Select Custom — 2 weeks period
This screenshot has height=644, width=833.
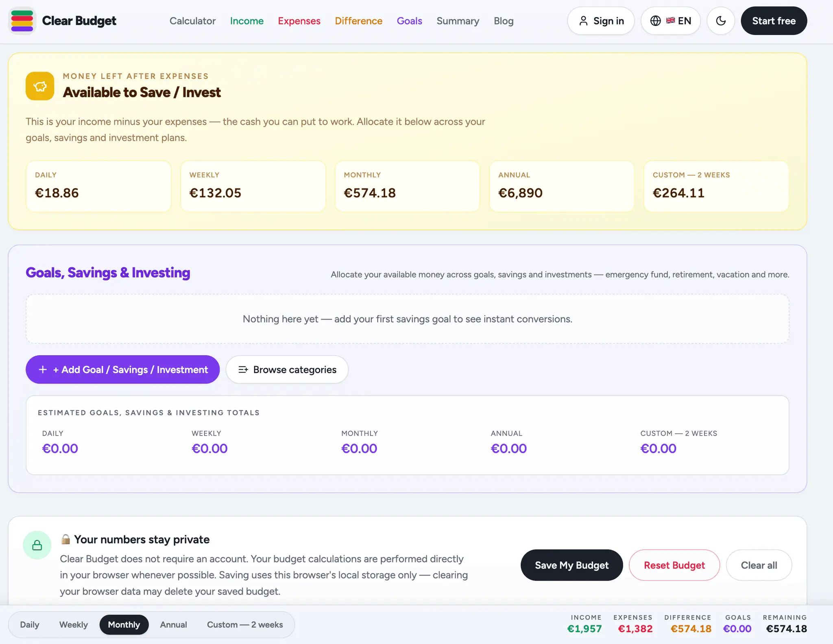click(x=245, y=624)
